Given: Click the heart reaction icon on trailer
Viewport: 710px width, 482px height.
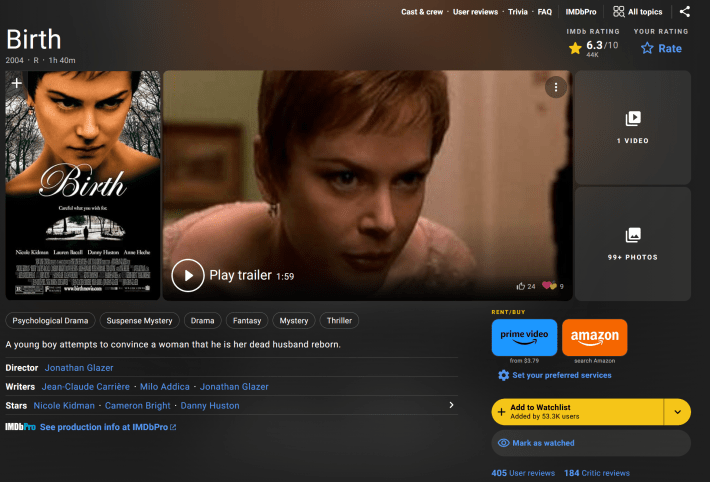Looking at the screenshot, I should [549, 286].
